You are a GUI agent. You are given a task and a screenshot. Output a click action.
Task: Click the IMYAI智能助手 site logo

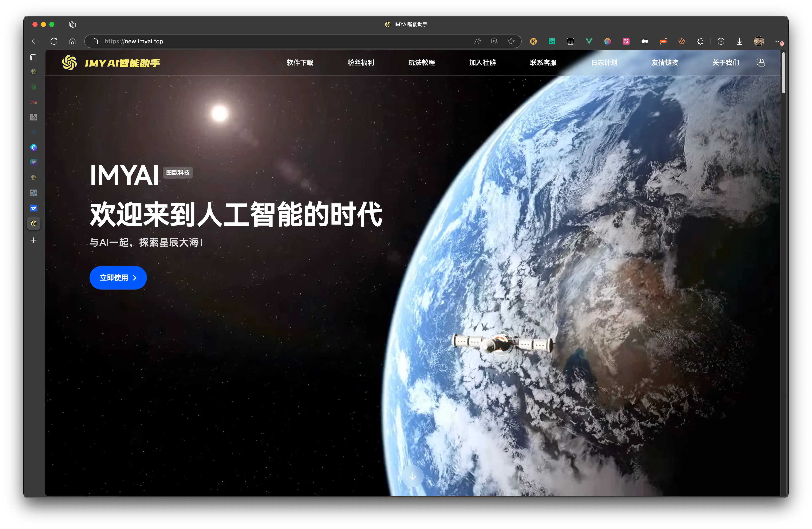coord(111,63)
